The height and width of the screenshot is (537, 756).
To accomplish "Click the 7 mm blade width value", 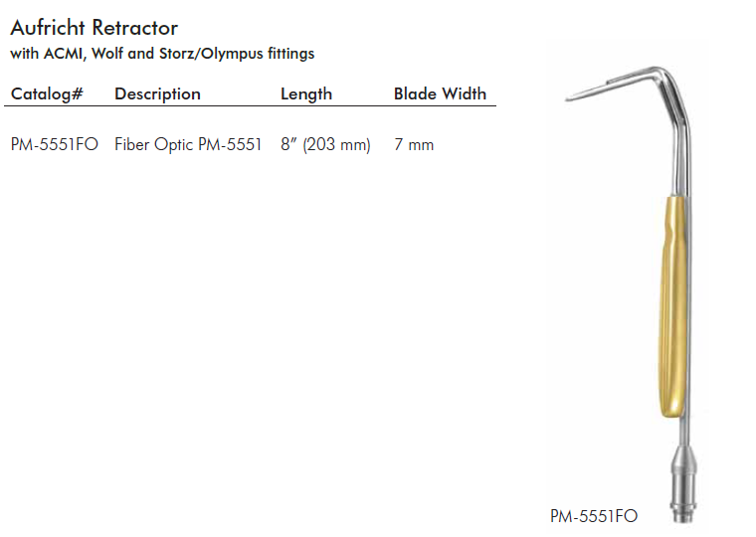I will pyautogui.click(x=414, y=145).
